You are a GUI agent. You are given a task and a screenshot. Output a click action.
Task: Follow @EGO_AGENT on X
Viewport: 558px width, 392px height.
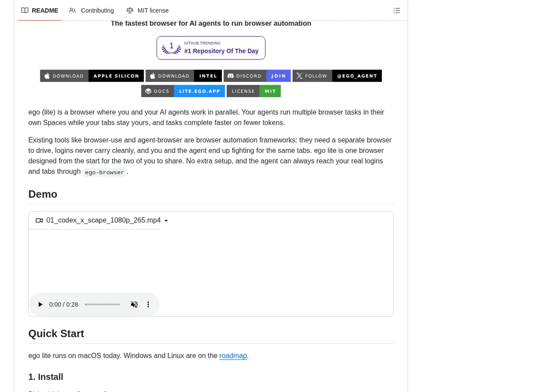pyautogui.click(x=337, y=76)
